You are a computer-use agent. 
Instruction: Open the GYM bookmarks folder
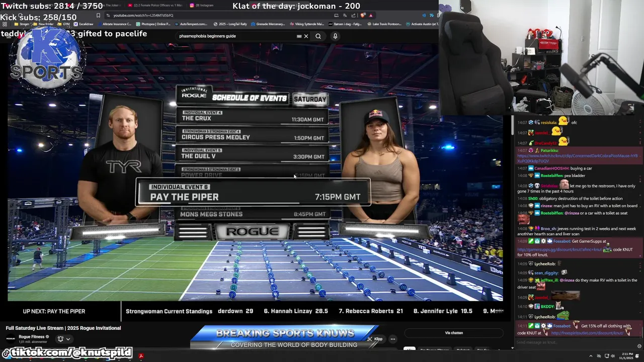point(64,24)
